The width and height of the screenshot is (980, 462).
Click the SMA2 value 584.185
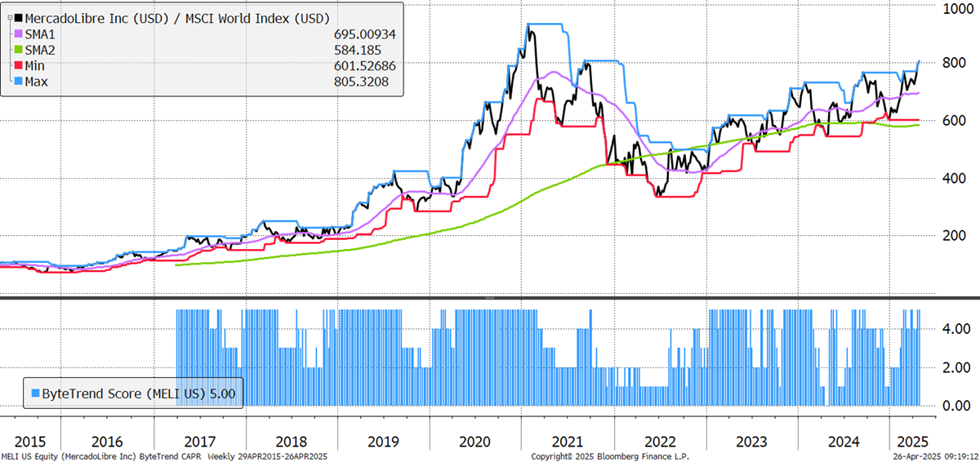pyautogui.click(x=358, y=50)
